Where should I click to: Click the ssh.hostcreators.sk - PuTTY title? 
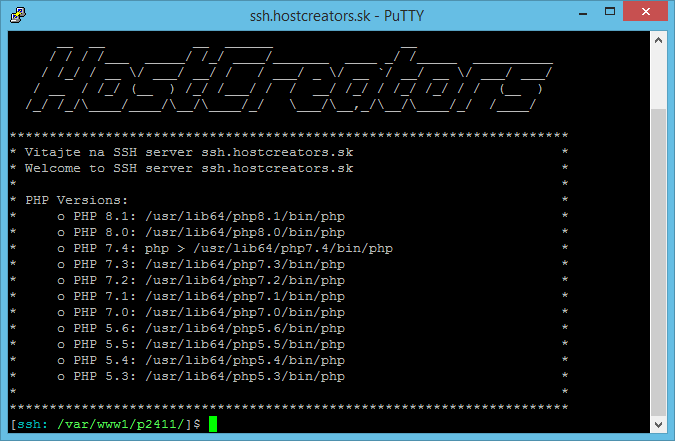pos(337,16)
